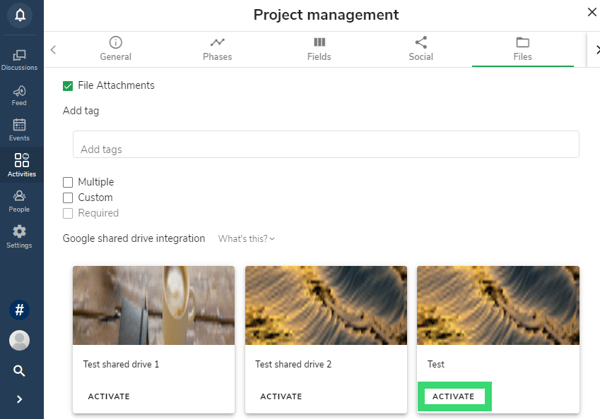Uncheck the File Attachments checkbox
The width and height of the screenshot is (600, 419).
(x=68, y=86)
